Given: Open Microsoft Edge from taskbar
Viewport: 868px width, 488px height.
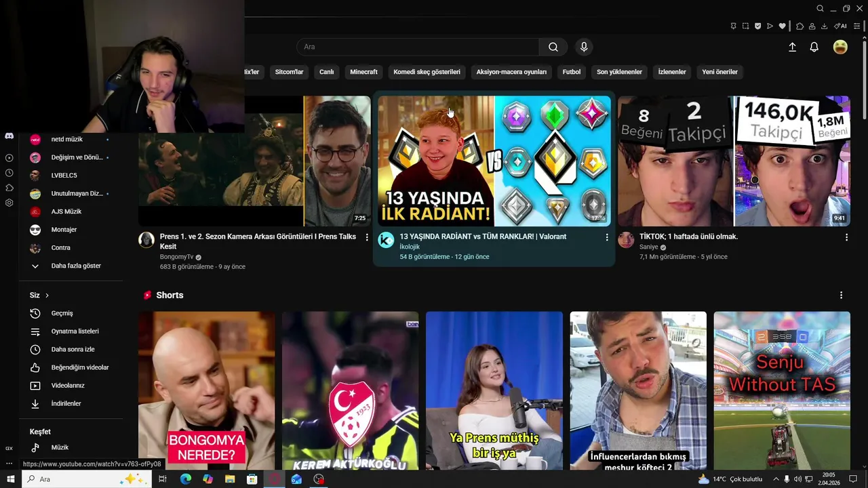Looking at the screenshot, I should coord(185,479).
